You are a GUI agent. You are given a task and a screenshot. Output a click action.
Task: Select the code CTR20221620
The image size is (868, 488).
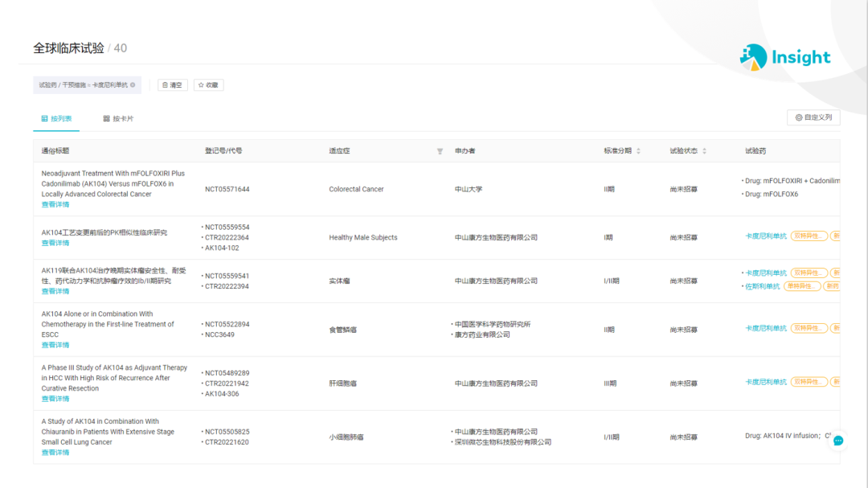click(227, 442)
